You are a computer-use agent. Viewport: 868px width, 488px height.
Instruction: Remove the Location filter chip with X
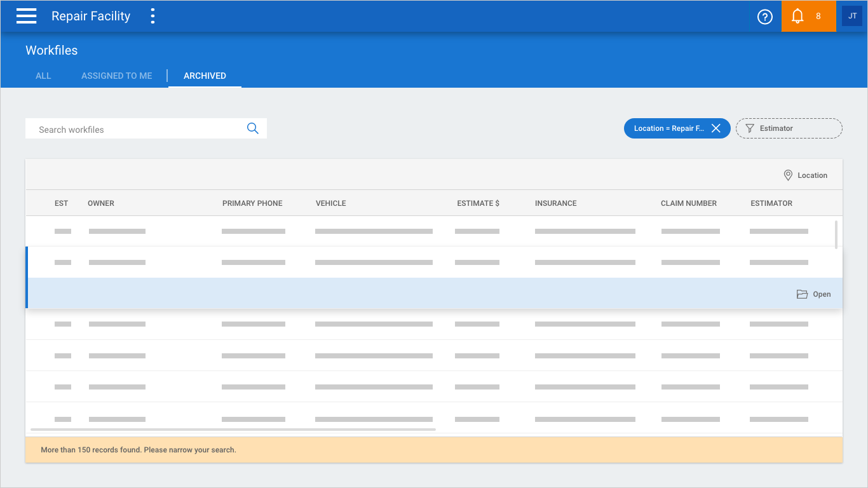pyautogui.click(x=715, y=128)
